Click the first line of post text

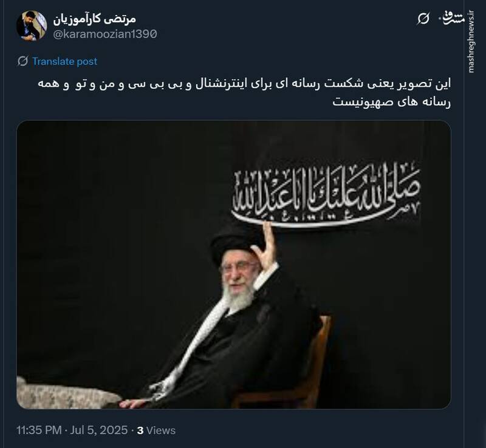[x=244, y=84]
